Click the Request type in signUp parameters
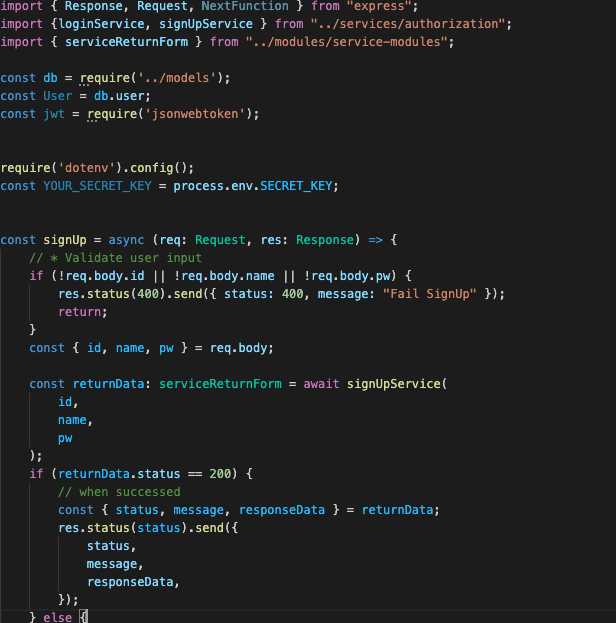 point(220,240)
